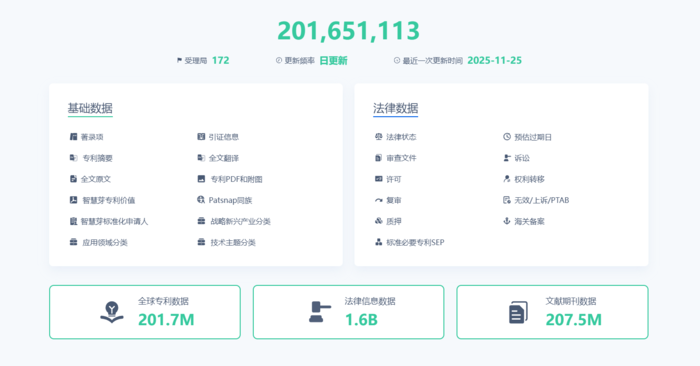Click the person icon beside 权利转移

(x=507, y=179)
